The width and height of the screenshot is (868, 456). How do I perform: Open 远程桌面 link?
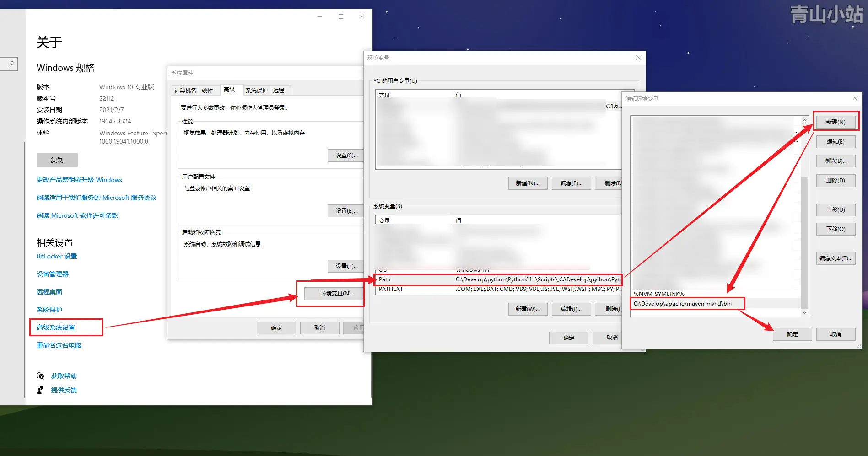49,292
